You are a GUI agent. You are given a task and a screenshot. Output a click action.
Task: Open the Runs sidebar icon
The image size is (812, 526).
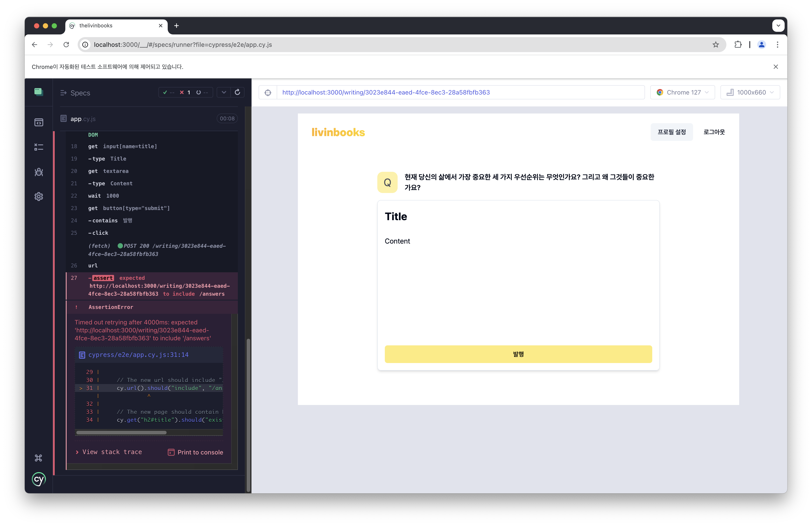click(39, 147)
